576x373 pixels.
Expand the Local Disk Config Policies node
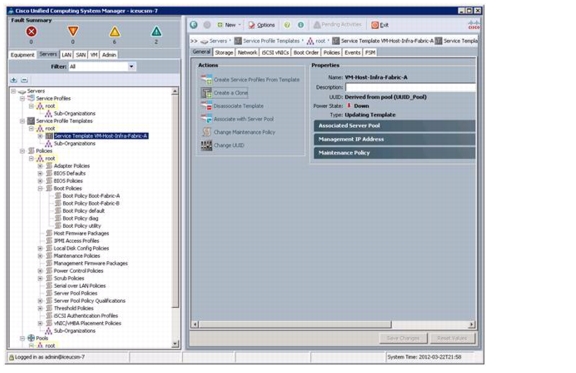[x=40, y=248]
